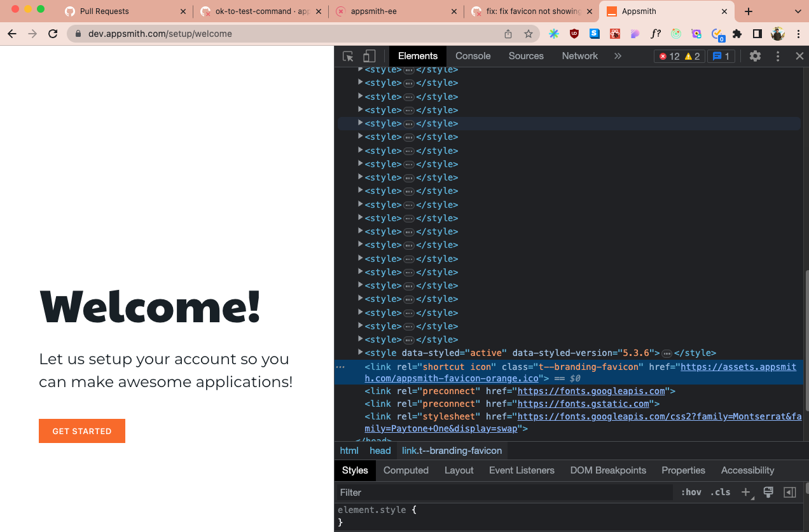Open the blue S extension icon

coord(595,34)
